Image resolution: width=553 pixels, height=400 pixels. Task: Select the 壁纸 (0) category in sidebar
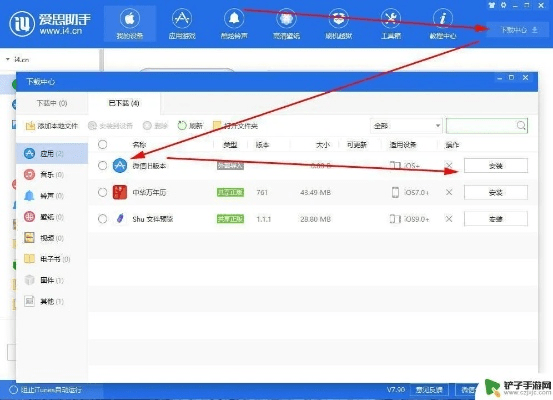(x=52, y=217)
